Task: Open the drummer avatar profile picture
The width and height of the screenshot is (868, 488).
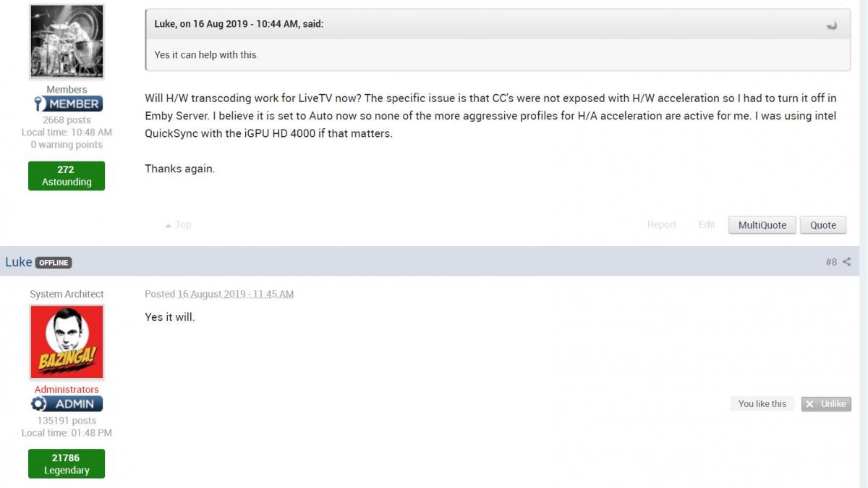Action: click(x=67, y=41)
